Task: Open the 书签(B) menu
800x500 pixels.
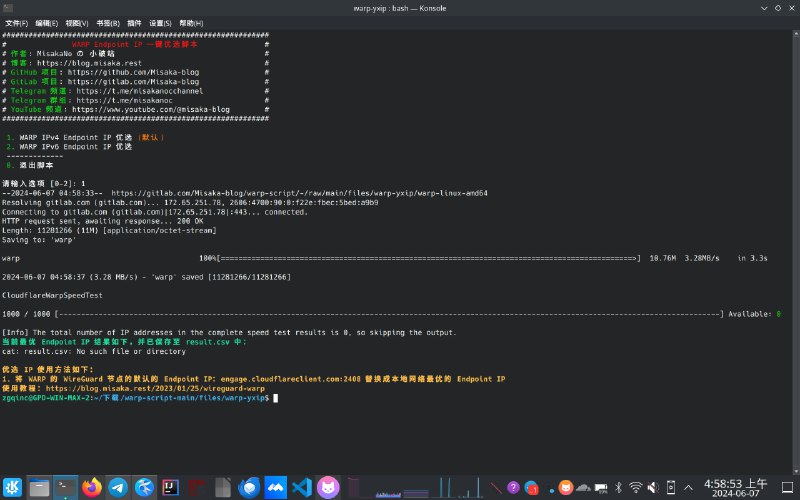Action: pyautogui.click(x=107, y=22)
